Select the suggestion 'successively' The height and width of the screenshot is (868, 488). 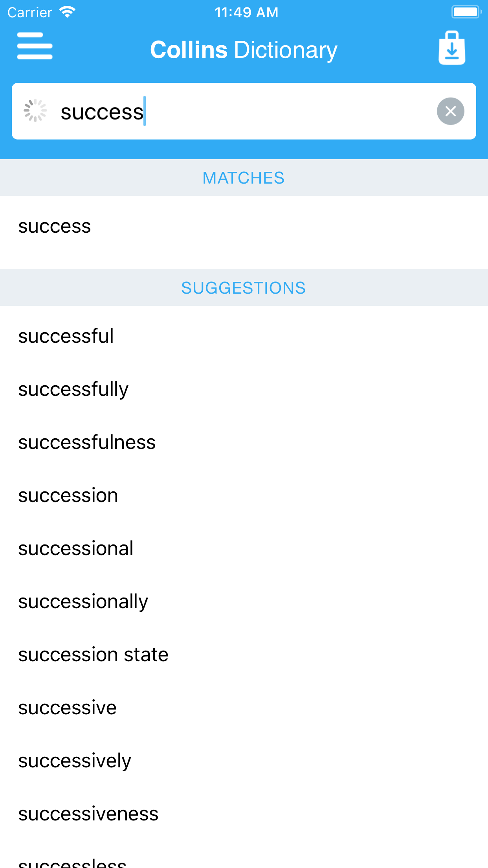[244, 761]
